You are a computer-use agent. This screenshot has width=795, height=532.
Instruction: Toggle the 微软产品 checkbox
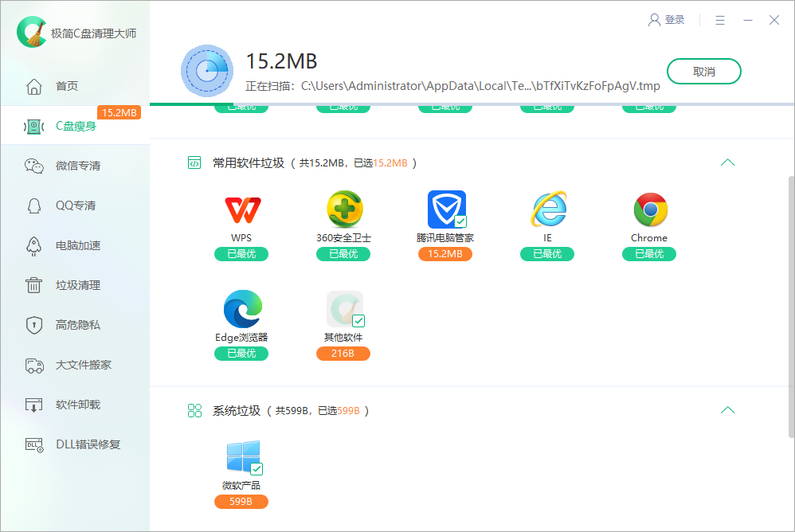tap(256, 470)
